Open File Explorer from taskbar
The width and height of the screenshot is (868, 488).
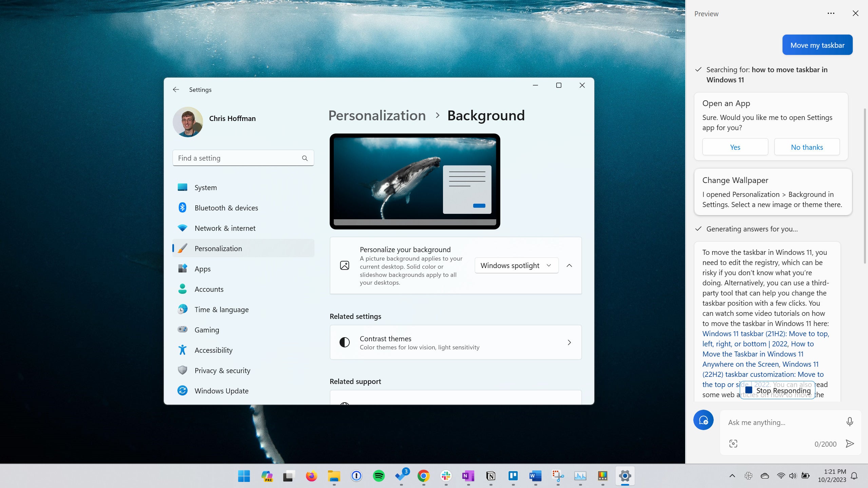[334, 476]
